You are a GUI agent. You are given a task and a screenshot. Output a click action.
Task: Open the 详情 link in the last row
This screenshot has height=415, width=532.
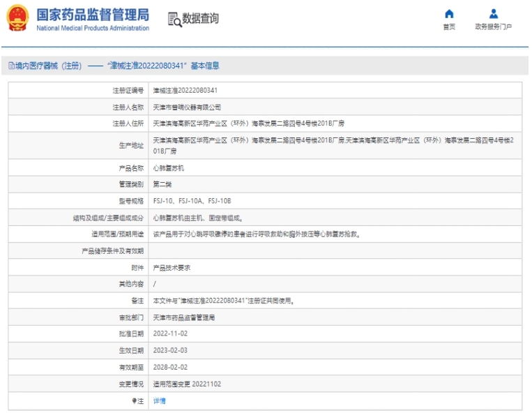160,401
